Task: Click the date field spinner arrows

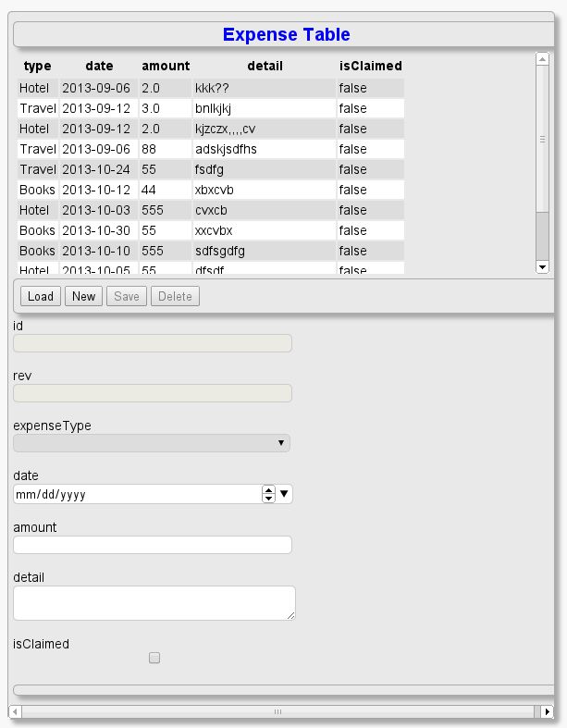Action: (268, 494)
